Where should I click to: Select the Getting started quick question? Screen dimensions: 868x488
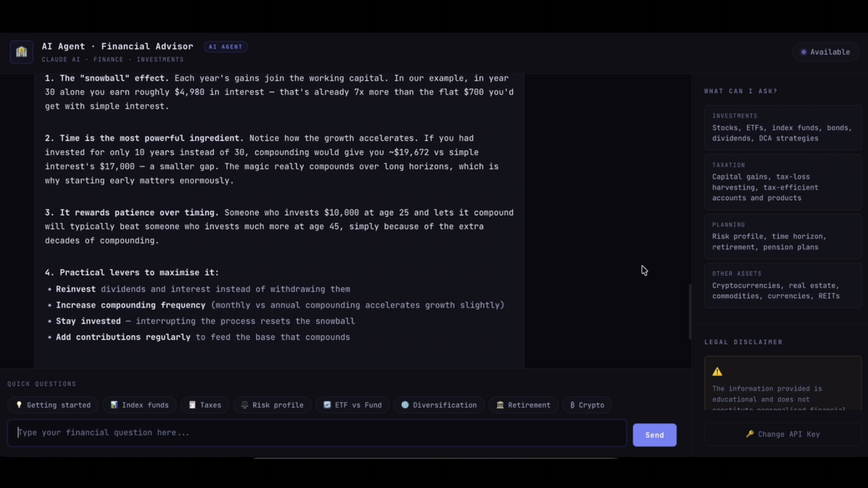pyautogui.click(x=53, y=405)
